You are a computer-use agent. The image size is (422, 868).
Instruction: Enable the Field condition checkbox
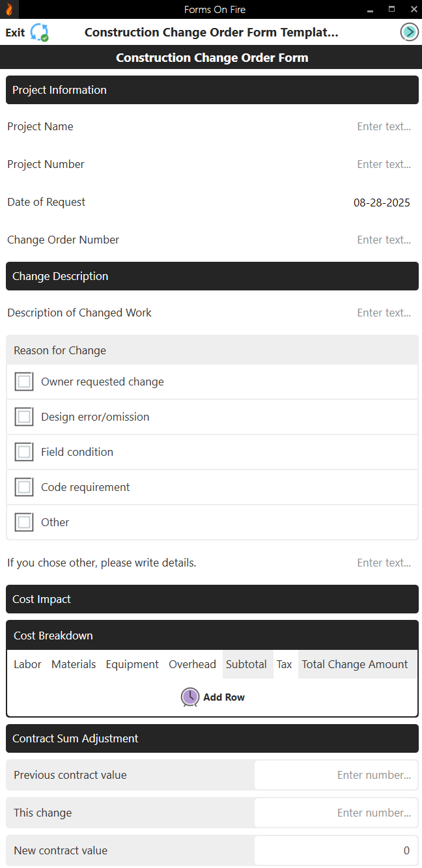23,451
